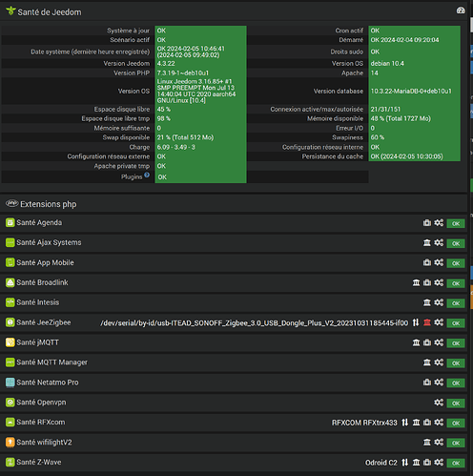Click the Mémoire disponible value 48 % (Total 1727 Mo)
The width and height of the screenshot is (473, 476).
401,118
